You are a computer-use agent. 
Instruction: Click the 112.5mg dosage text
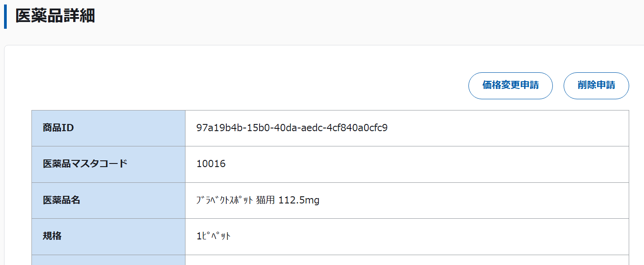(299, 200)
